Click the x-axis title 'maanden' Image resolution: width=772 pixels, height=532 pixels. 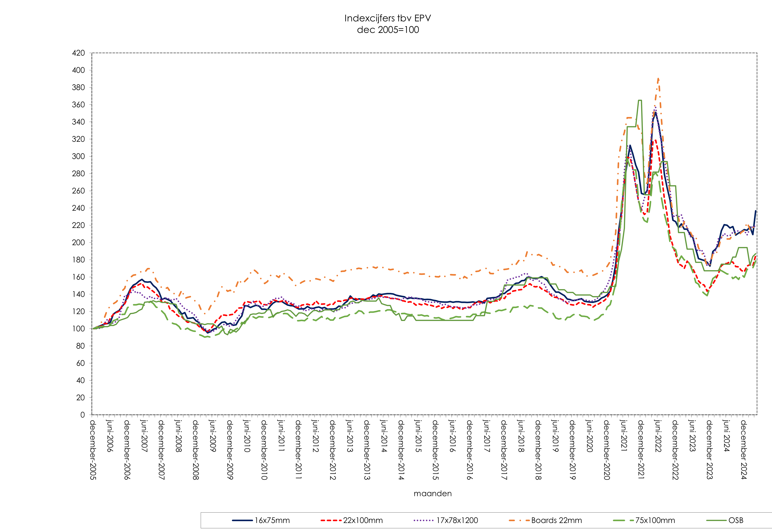pyautogui.click(x=433, y=494)
